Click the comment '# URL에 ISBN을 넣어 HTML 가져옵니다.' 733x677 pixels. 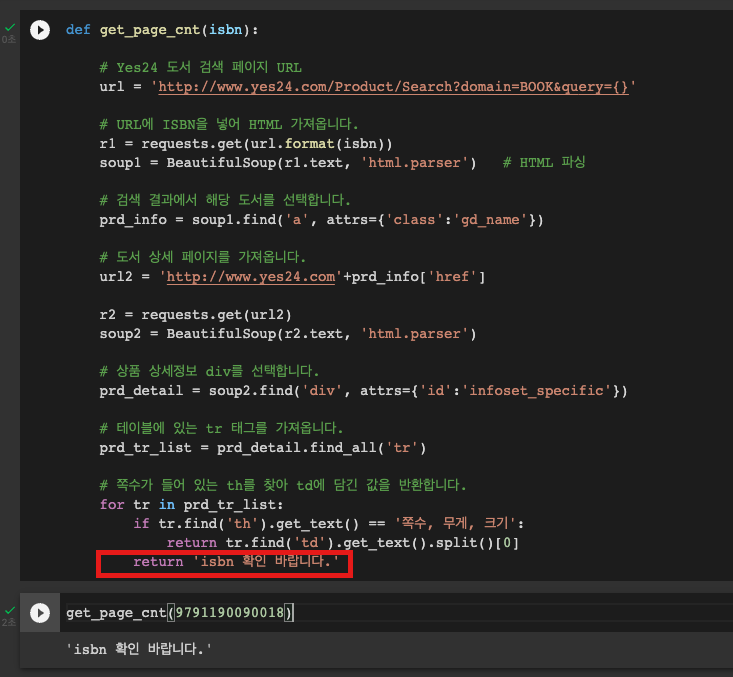pos(229,125)
